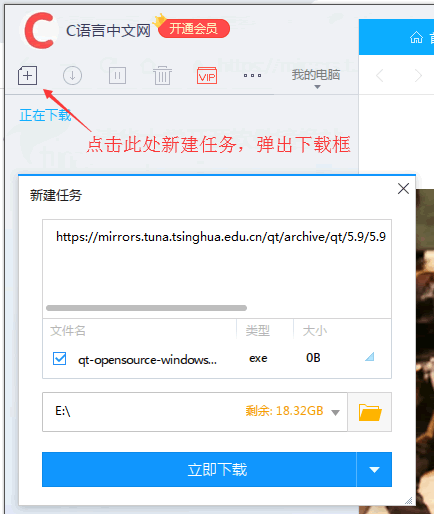Click the new task plus icon

27,76
